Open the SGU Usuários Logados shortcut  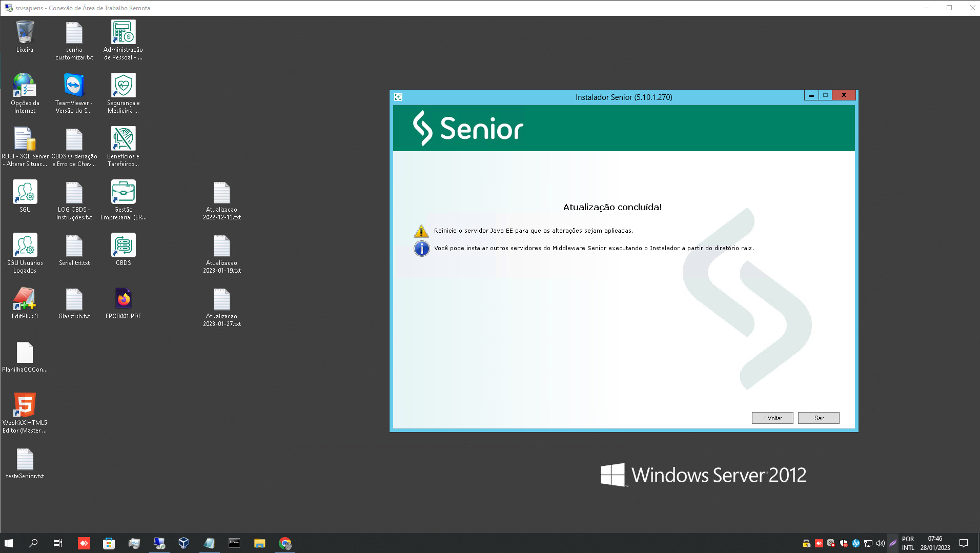click(x=25, y=254)
